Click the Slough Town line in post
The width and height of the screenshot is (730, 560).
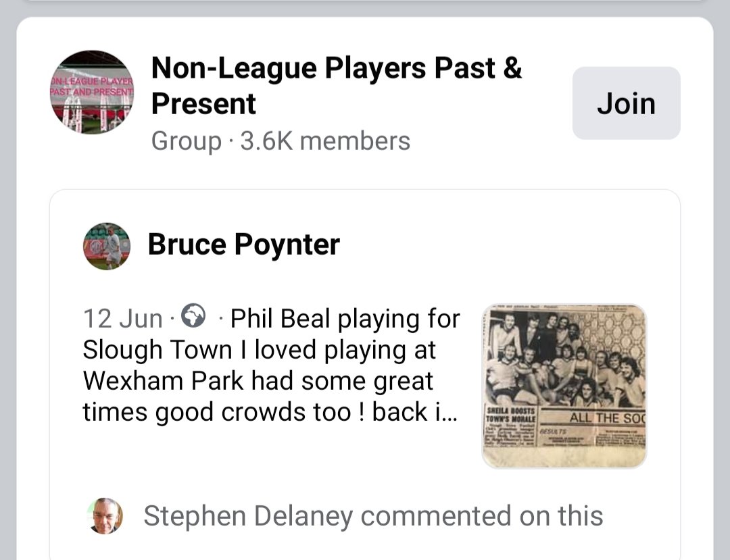click(x=260, y=350)
